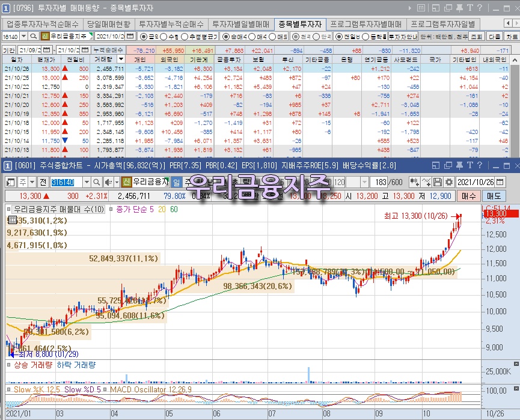Click the 차트 button in investor window
This screenshot has height=420, width=520.
click(512, 36)
